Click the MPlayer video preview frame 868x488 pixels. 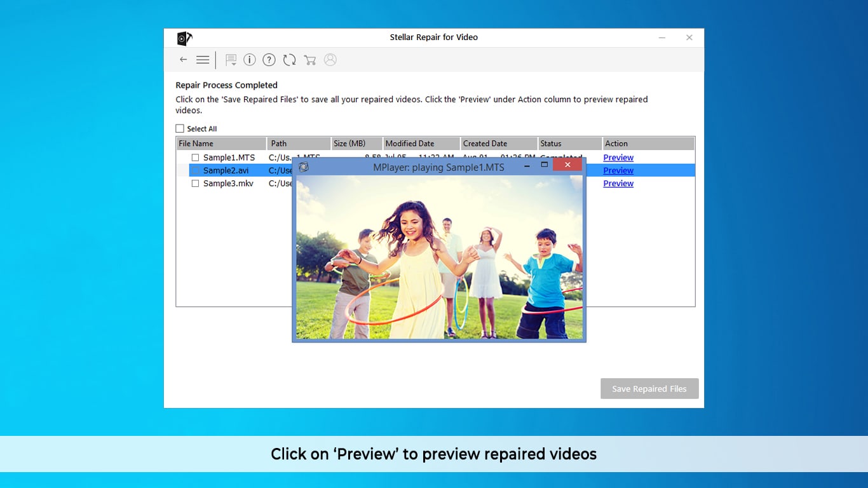(439, 257)
